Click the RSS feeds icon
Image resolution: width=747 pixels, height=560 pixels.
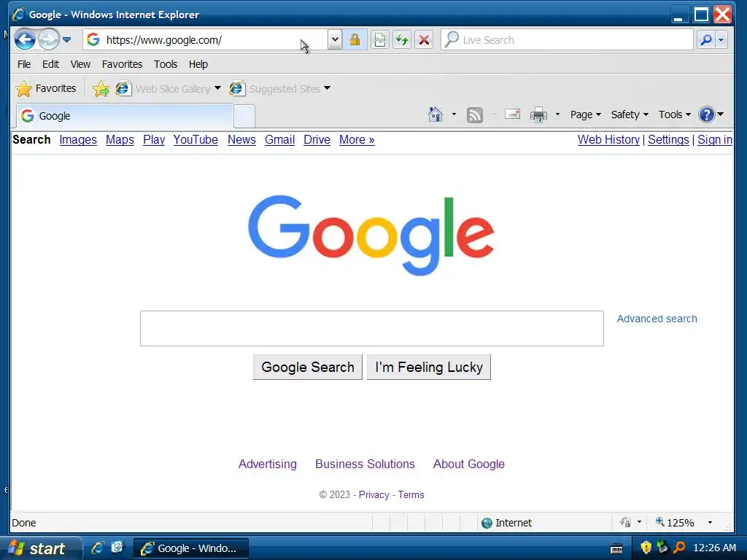coord(474,114)
